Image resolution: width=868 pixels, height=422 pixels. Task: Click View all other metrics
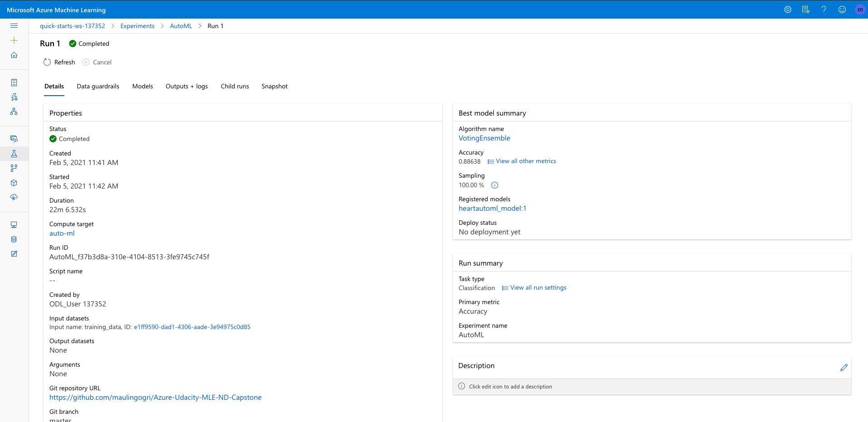(x=522, y=161)
